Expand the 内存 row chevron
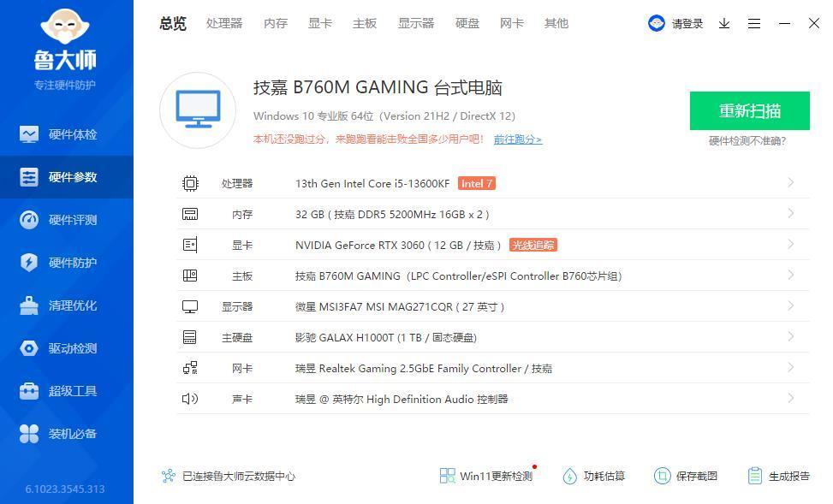 790,214
